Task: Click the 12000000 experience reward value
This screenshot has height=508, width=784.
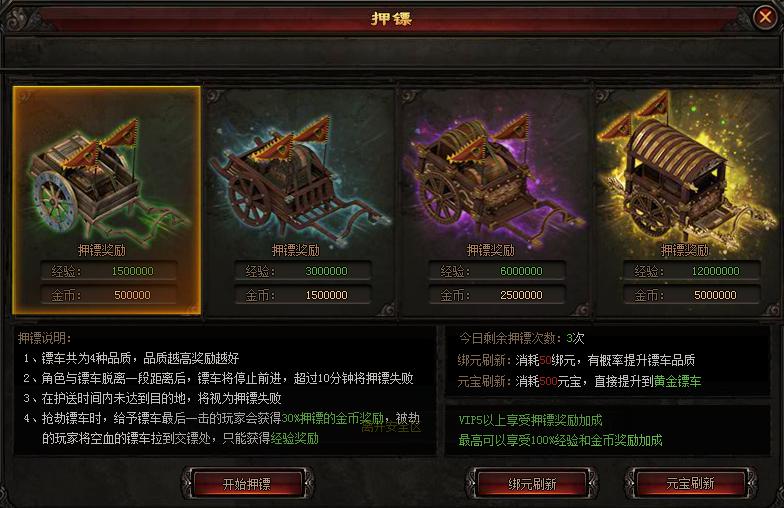Action: [715, 271]
